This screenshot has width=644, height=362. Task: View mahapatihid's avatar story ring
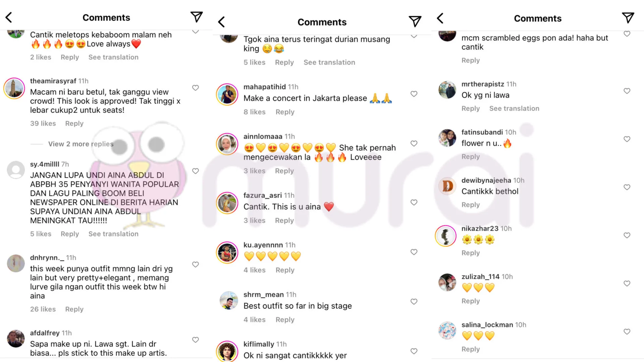[227, 95]
